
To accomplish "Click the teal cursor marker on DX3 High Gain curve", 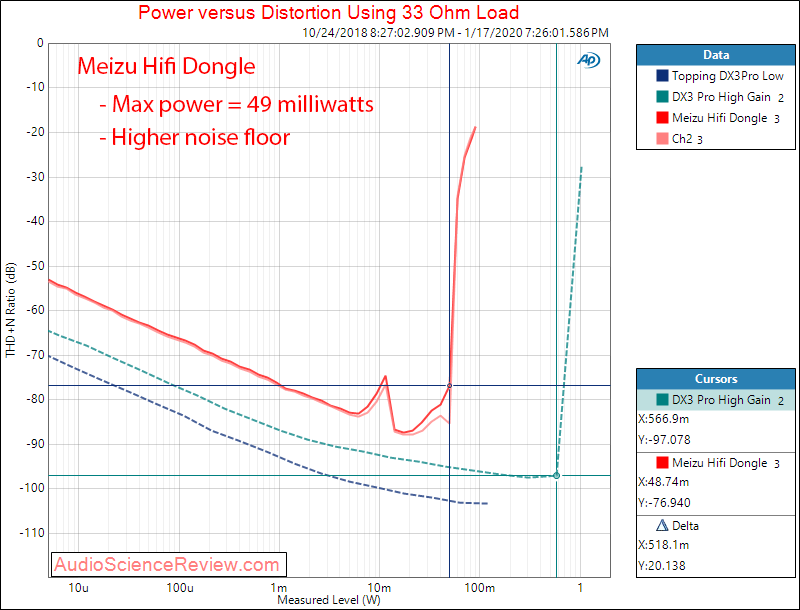I will [557, 476].
